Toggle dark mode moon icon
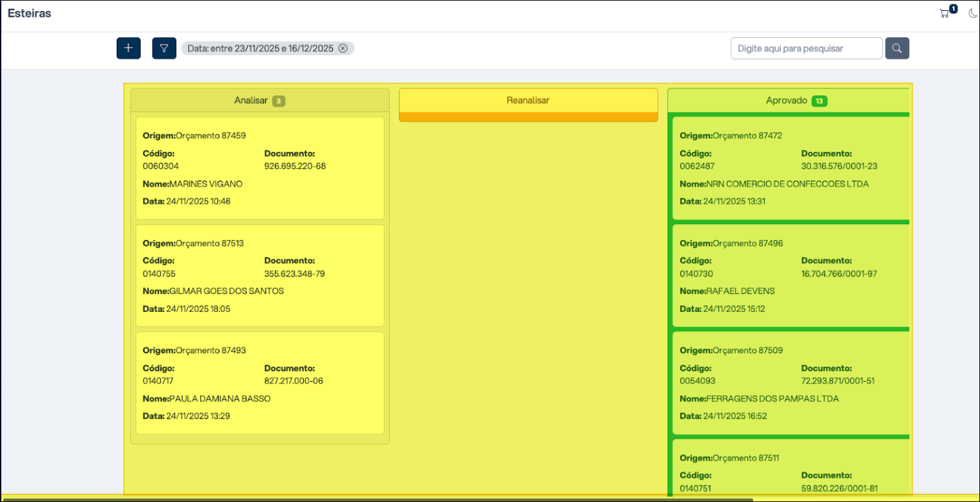This screenshot has height=502, width=980. pos(972,13)
